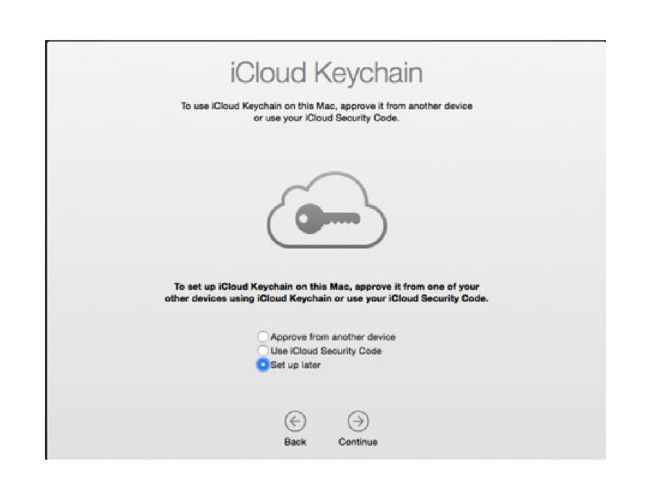Click the "Approve from another device" option label
This screenshot has height=500, width=650.
click(332, 337)
